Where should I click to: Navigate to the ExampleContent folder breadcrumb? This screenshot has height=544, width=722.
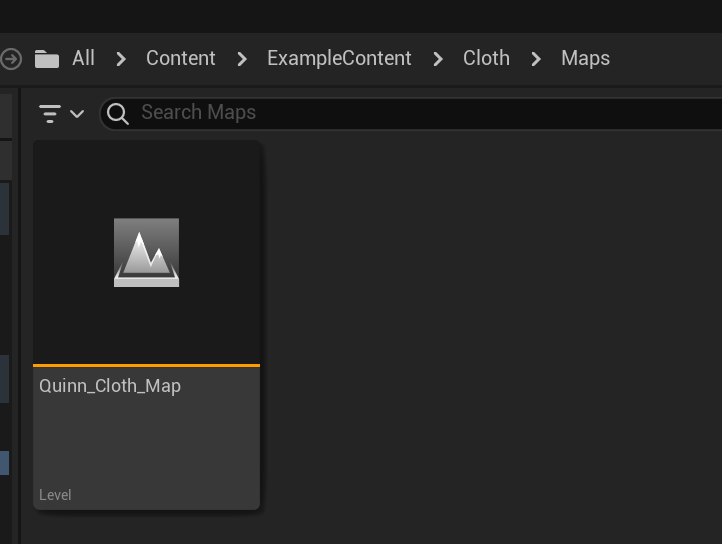tap(339, 58)
